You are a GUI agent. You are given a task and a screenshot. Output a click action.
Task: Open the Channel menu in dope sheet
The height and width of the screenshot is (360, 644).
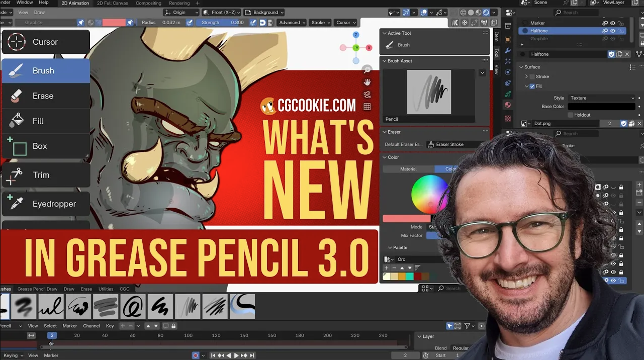[x=91, y=326]
